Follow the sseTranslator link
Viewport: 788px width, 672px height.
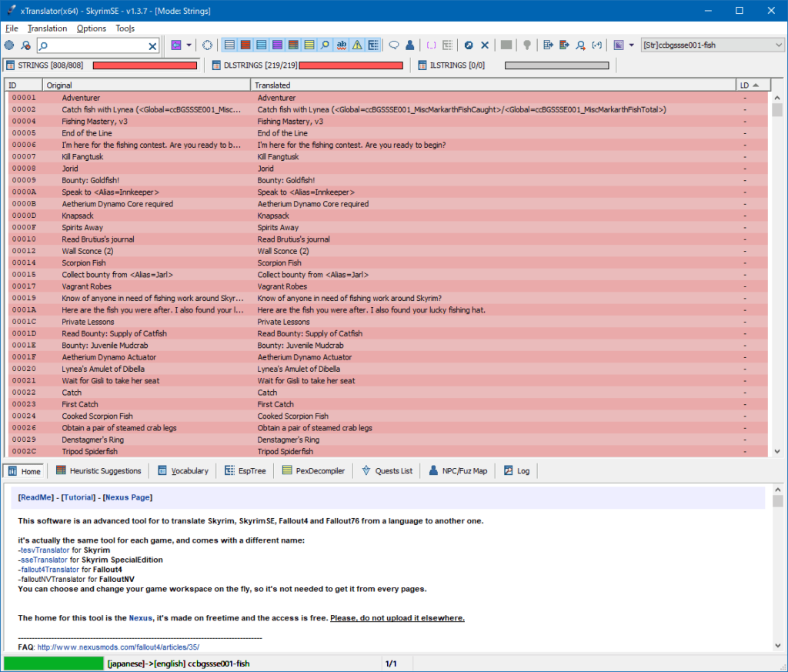(44, 560)
